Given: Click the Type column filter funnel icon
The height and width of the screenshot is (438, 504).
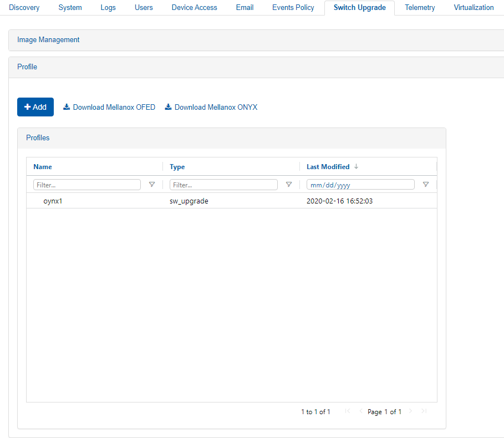Looking at the screenshot, I should click(x=289, y=185).
